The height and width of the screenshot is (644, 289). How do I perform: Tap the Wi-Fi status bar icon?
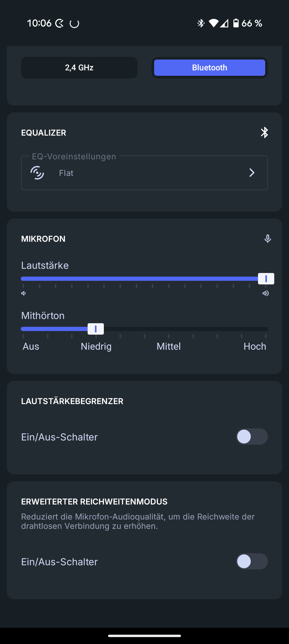213,23
